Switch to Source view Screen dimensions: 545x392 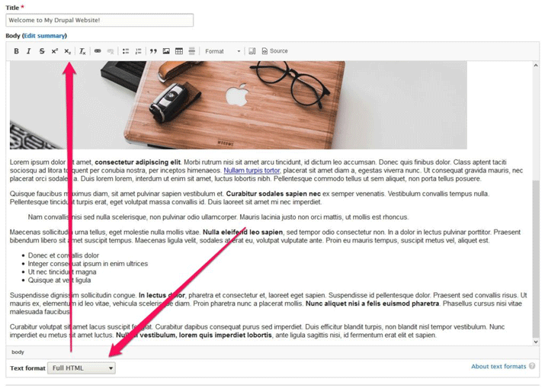[274, 51]
